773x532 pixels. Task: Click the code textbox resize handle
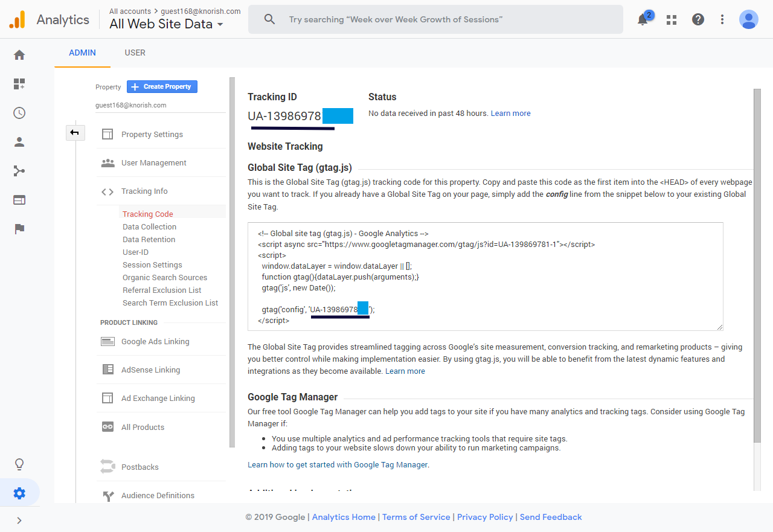719,327
